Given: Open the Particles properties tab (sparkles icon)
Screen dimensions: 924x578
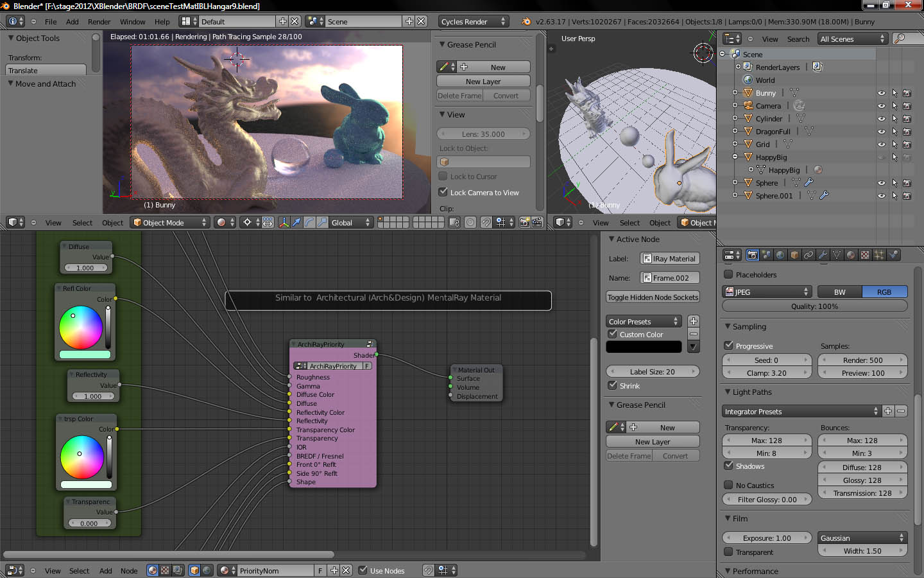Looking at the screenshot, I should (878, 255).
